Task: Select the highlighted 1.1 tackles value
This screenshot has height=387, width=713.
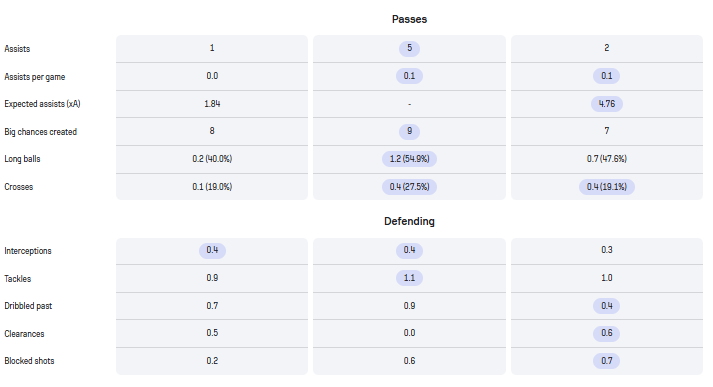Action: [x=409, y=278]
